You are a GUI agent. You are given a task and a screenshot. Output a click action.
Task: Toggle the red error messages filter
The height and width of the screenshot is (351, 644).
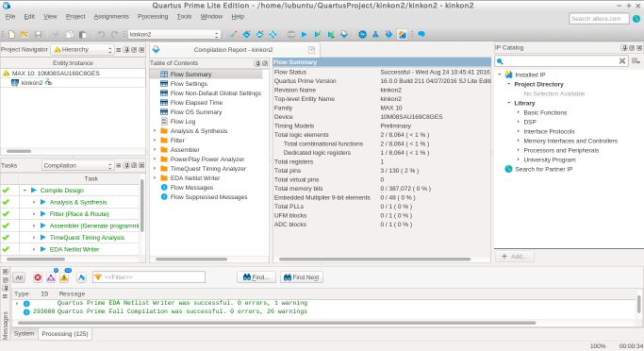(x=38, y=277)
